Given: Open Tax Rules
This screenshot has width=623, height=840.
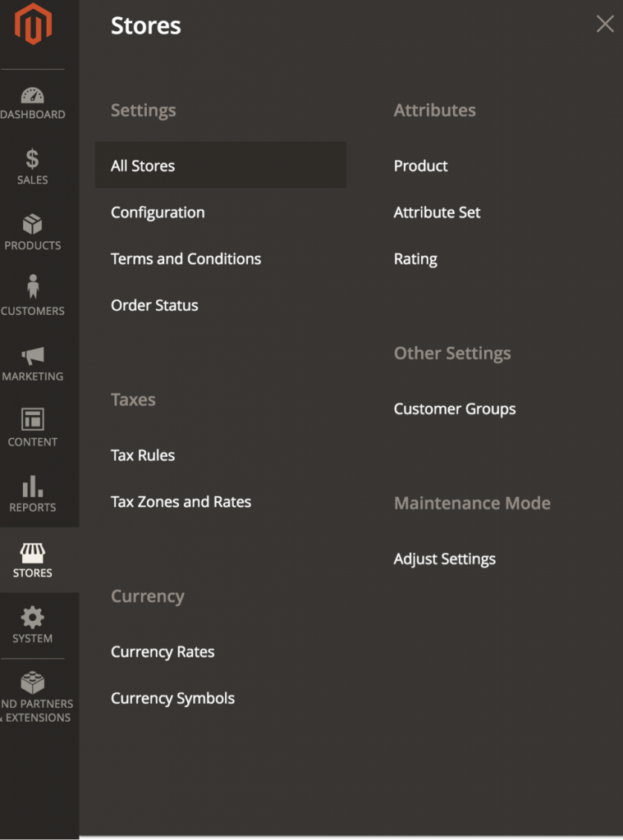Looking at the screenshot, I should [143, 454].
